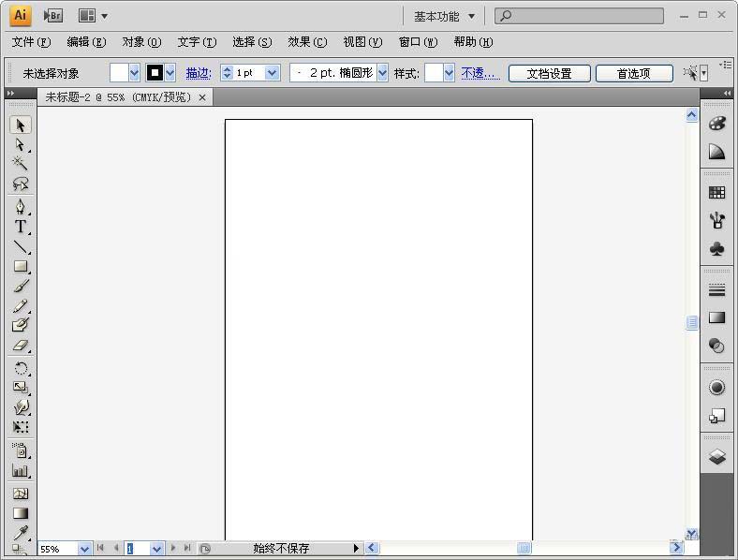This screenshot has width=738, height=560.
Task: Expand the collapsed right panel dock
Action: tap(727, 93)
